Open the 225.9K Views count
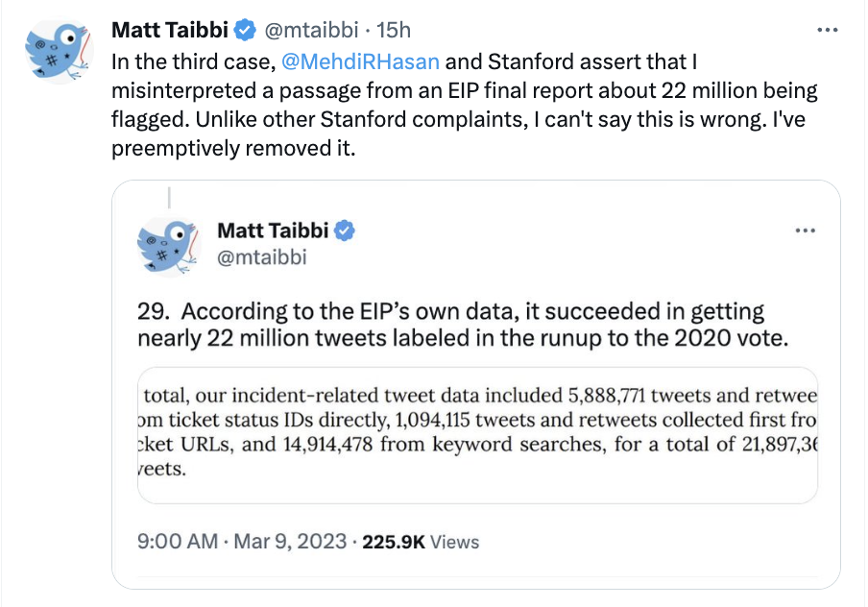This screenshot has height=607, width=868. click(421, 542)
